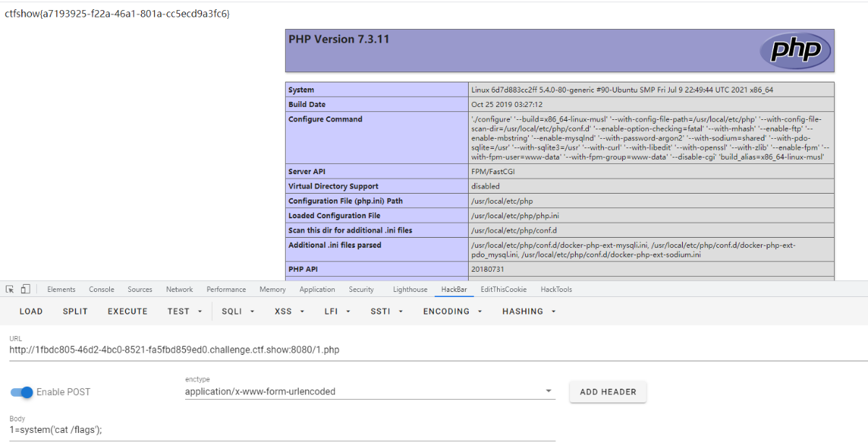
Task: Switch to the Application tab
Action: (317, 289)
